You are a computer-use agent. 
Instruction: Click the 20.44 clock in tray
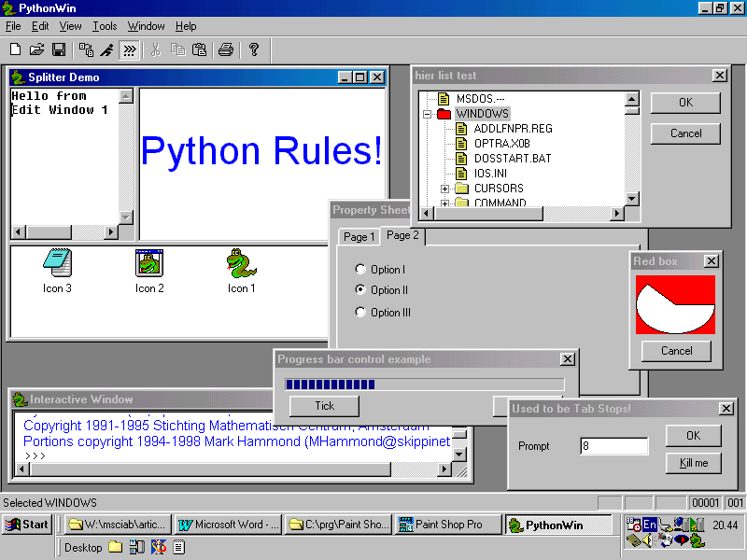725,525
